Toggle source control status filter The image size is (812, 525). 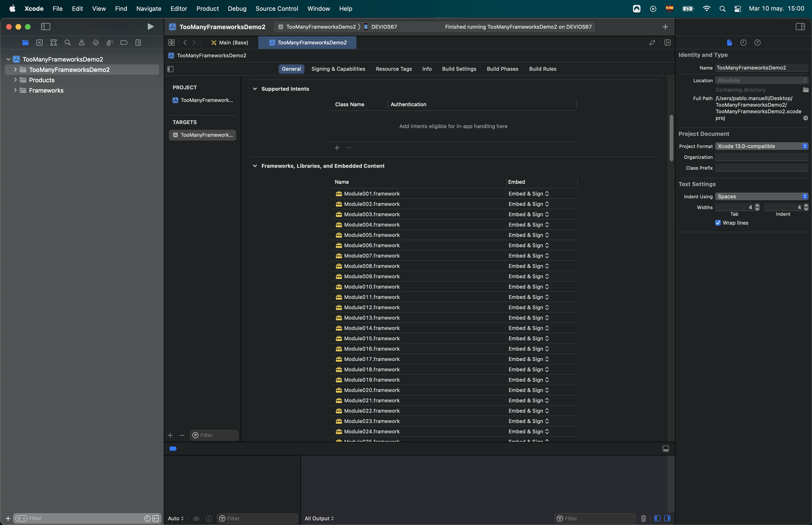click(156, 518)
